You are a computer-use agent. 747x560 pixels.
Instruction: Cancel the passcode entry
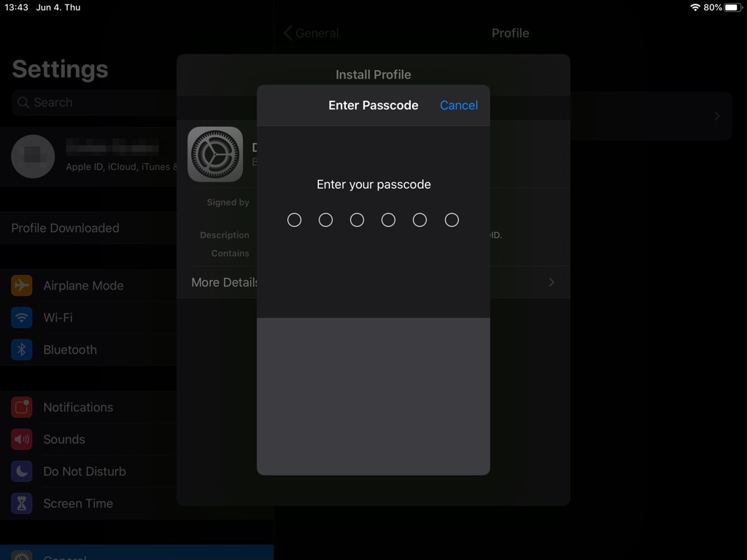pos(458,106)
